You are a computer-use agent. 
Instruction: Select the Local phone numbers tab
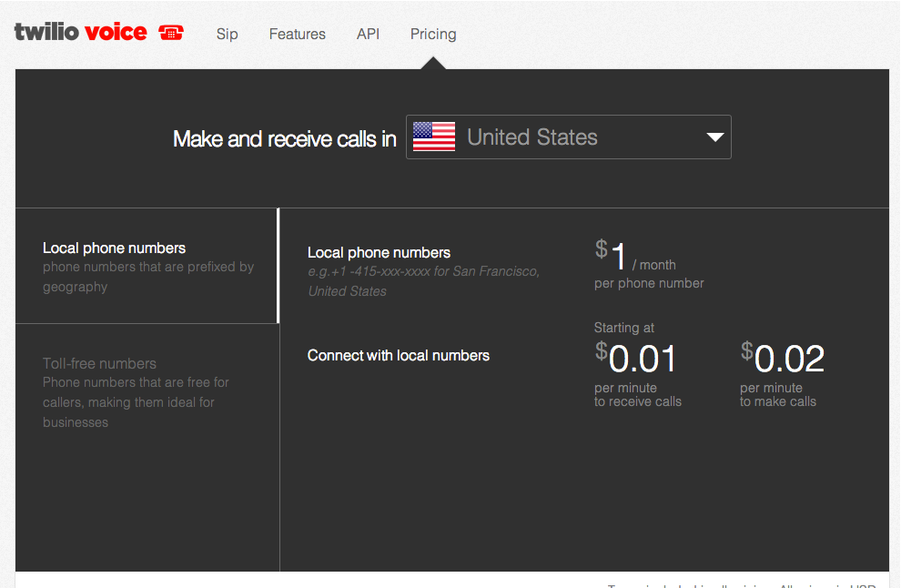pos(147,266)
